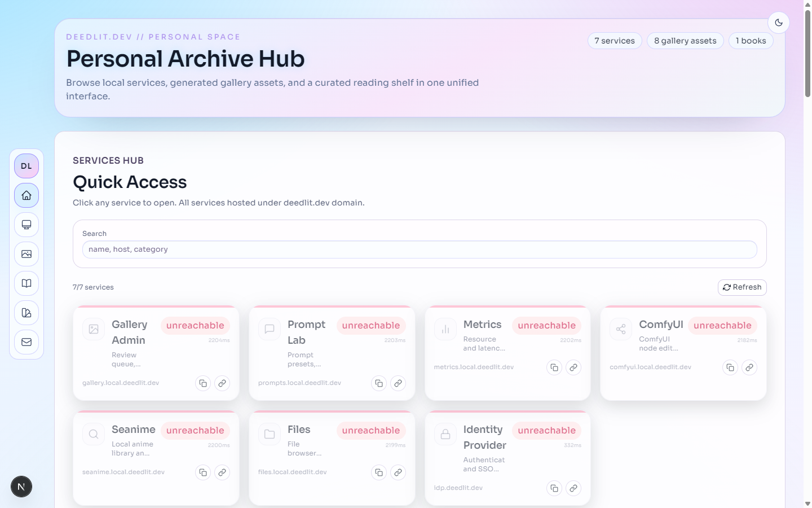Click the DL avatar badge in sidebar
Image resolution: width=812 pixels, height=508 pixels.
(27, 166)
